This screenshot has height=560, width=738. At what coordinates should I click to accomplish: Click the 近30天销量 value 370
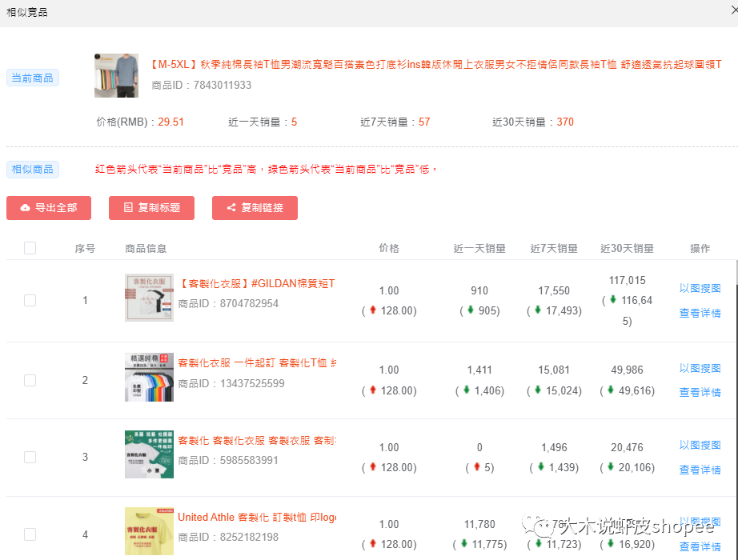[x=565, y=122]
